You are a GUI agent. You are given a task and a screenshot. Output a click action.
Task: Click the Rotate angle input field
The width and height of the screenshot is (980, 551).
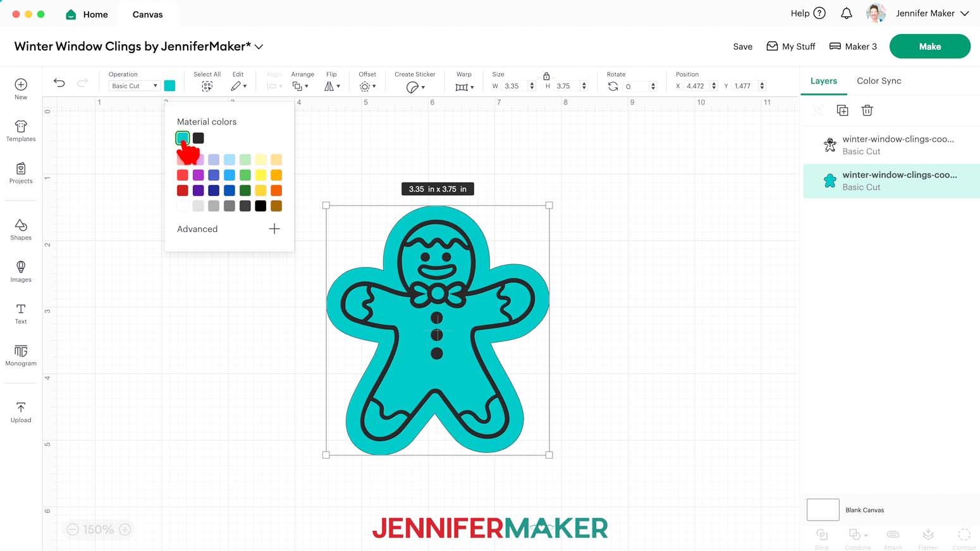(x=636, y=86)
